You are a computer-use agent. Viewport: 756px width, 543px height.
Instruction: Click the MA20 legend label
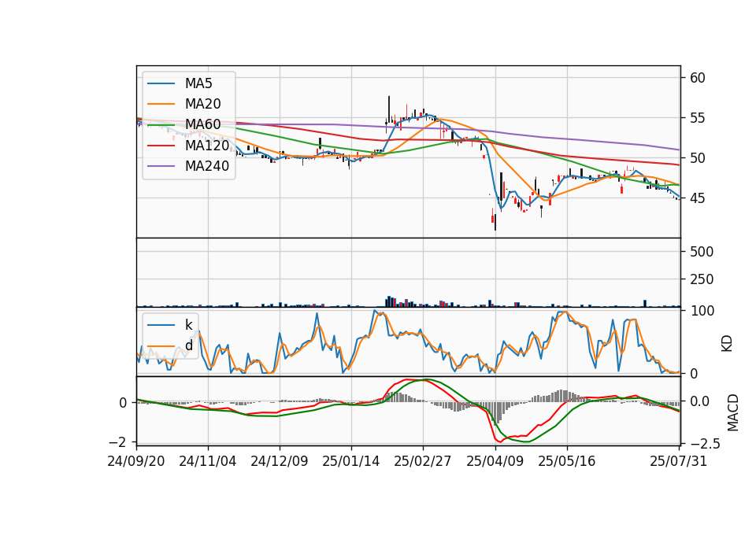point(203,104)
